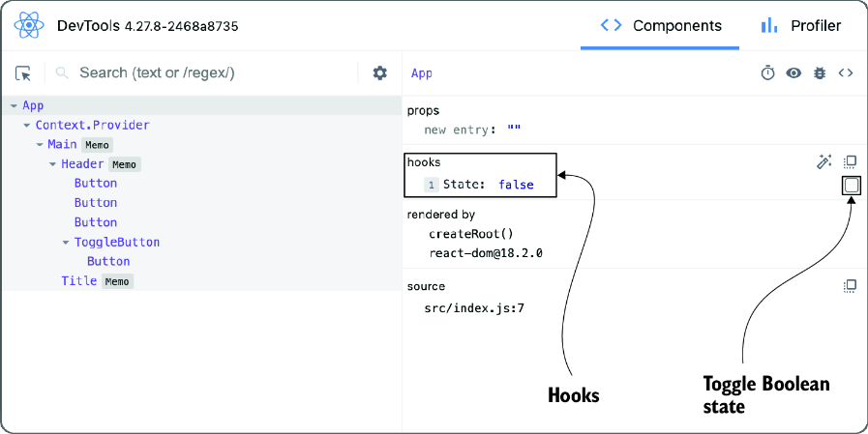
Task: Click the source section heading
Action: click(x=426, y=286)
